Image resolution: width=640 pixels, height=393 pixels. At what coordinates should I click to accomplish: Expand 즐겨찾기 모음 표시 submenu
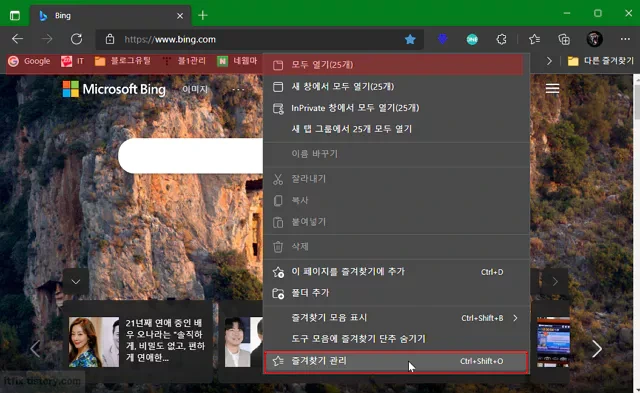[x=397, y=318]
